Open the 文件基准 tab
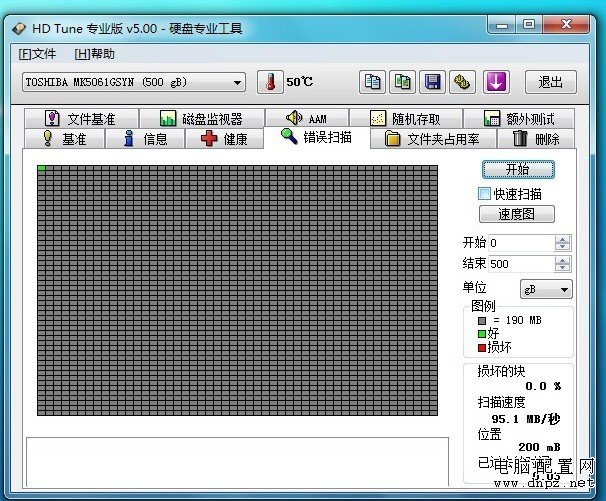Viewport: 606px width, 501px height. (x=81, y=118)
